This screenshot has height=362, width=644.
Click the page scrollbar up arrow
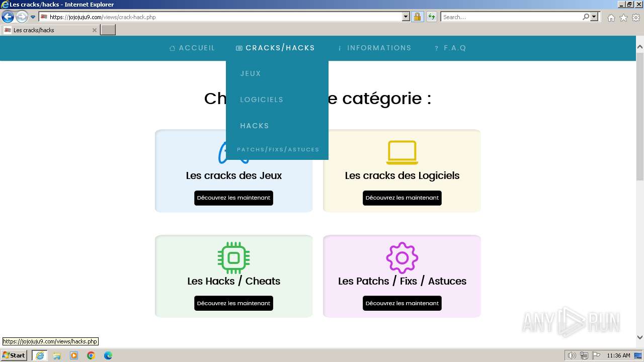[640, 47]
